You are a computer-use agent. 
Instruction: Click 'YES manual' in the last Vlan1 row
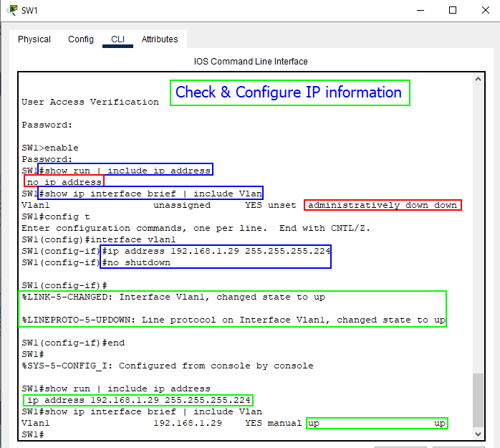point(273,423)
